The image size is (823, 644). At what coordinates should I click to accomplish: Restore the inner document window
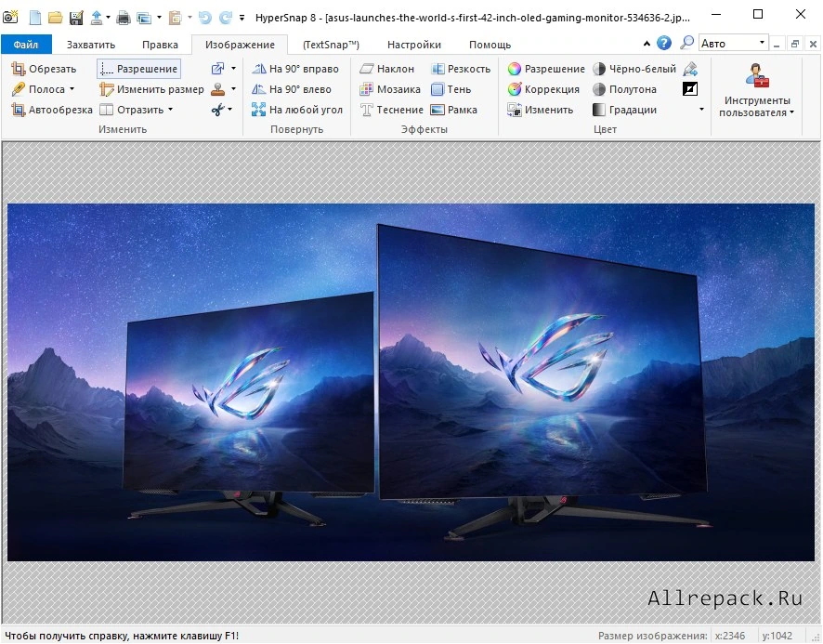[795, 44]
